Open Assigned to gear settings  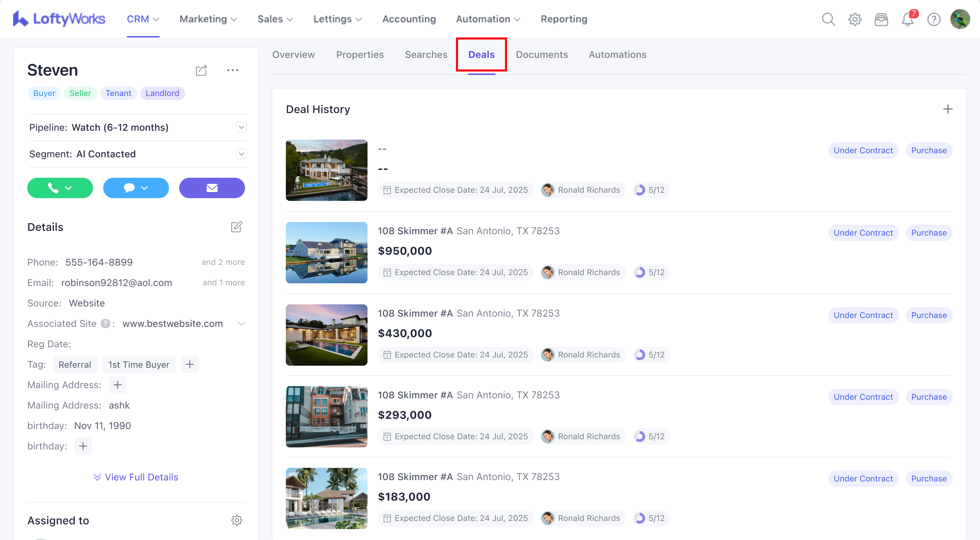pyautogui.click(x=236, y=520)
